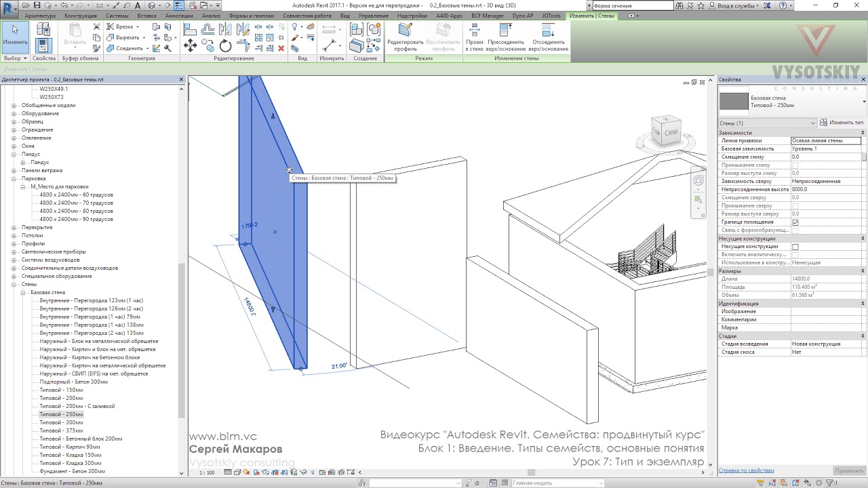Click the filter funnel icon in status bar
The width and height of the screenshot is (868, 488).
(831, 483)
